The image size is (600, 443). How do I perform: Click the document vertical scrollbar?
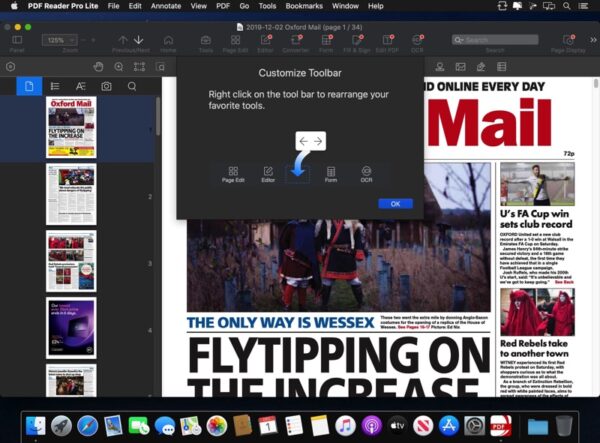click(x=596, y=83)
